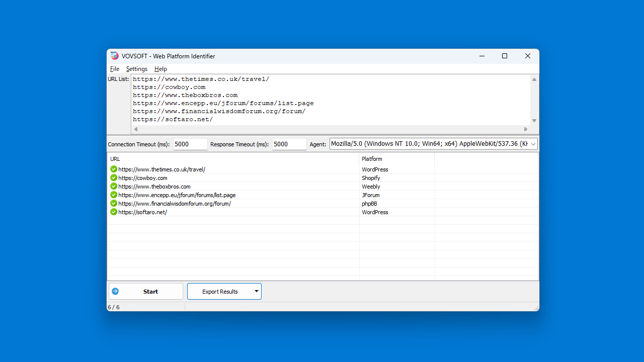Click URL List scroll up arrow
The width and height of the screenshot is (644, 362).
click(x=534, y=79)
